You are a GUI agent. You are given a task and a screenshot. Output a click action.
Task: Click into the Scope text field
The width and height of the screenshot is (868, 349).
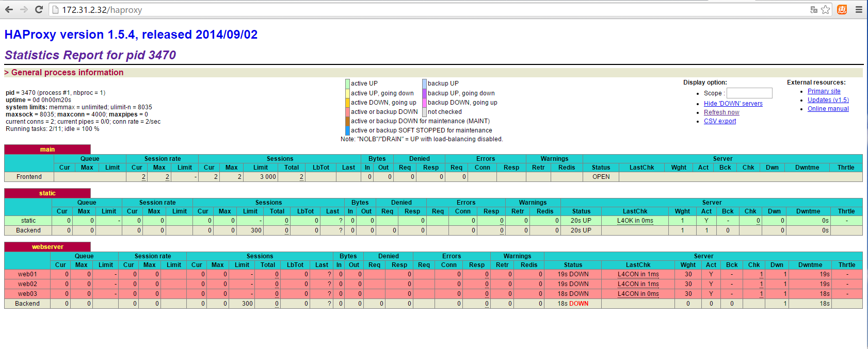pos(749,93)
